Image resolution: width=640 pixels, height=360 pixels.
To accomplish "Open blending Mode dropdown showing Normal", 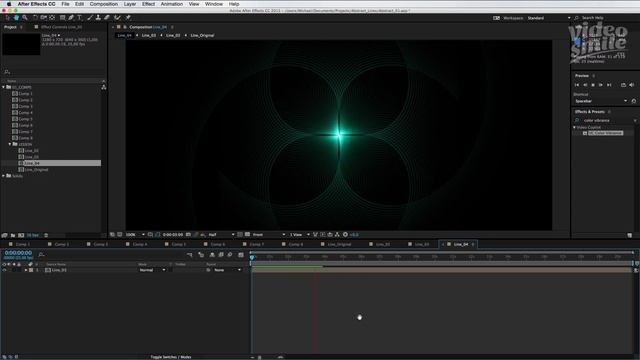I will pyautogui.click(x=152, y=270).
